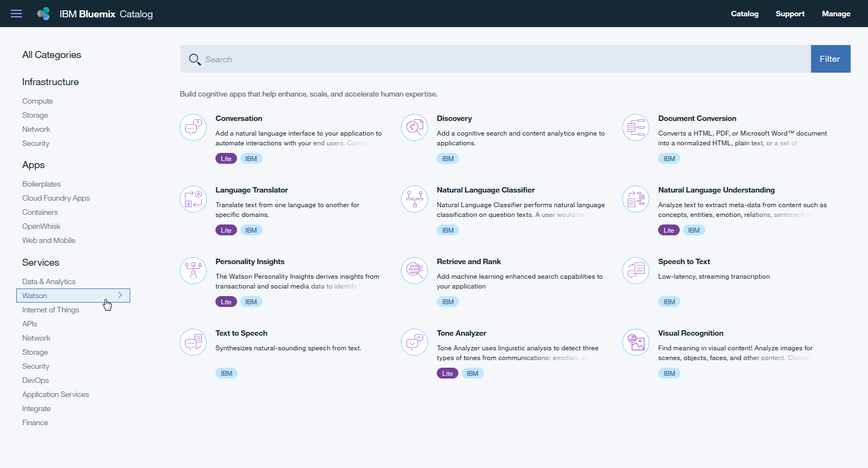Open the Speech to Text icon
This screenshot has width=868, height=468.
(636, 271)
